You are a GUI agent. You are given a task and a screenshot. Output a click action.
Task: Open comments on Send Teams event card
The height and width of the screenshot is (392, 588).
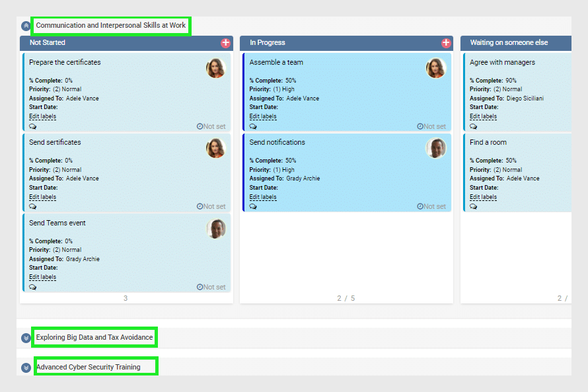click(x=32, y=287)
